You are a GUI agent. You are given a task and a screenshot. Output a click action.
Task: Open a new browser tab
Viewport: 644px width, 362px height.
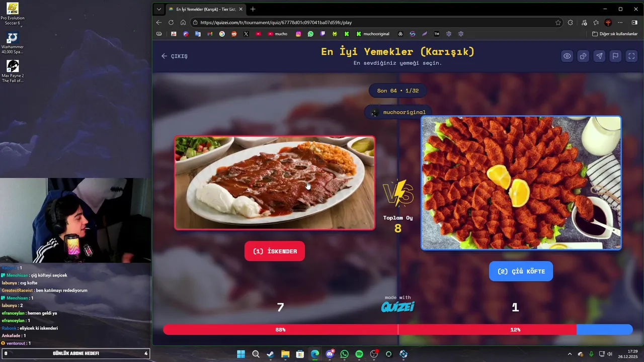click(253, 9)
